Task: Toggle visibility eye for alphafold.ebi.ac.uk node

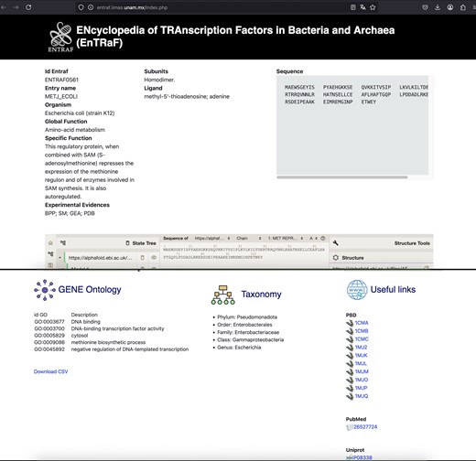Action: click(154, 258)
